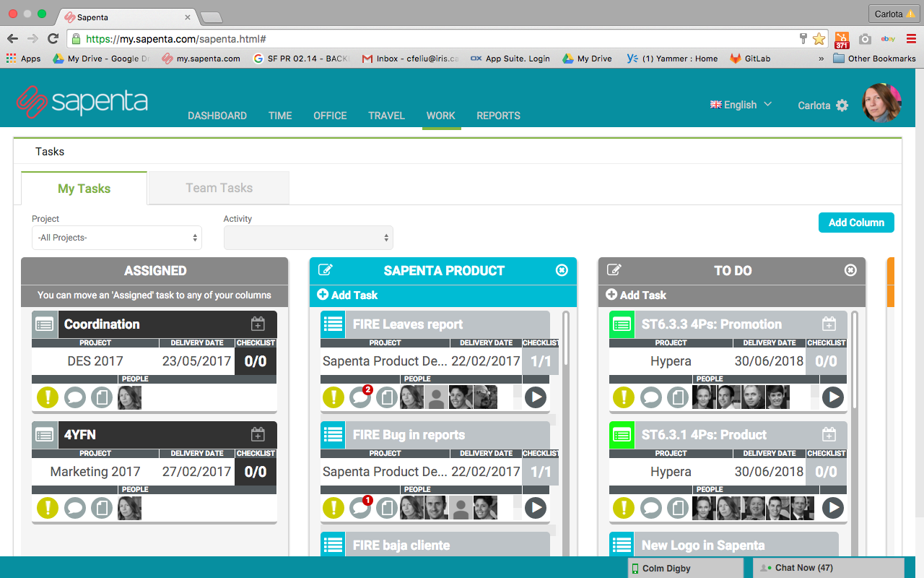Image resolution: width=924 pixels, height=578 pixels.
Task: Switch to the Team Tasks tab
Action: click(219, 188)
